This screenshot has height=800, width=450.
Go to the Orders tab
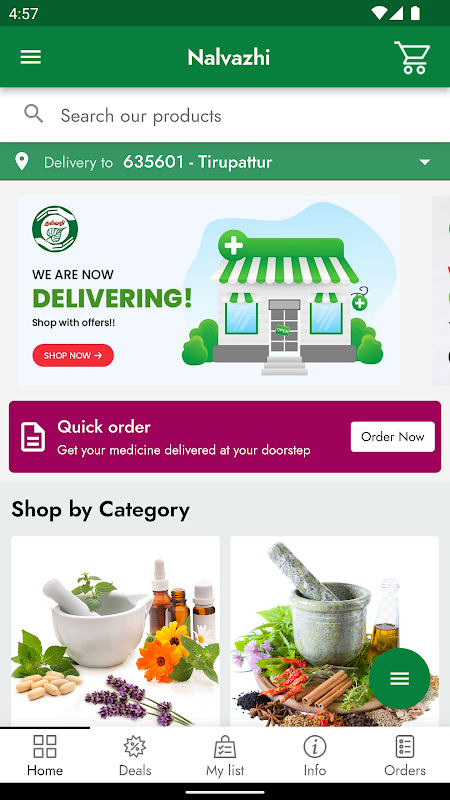point(405,756)
